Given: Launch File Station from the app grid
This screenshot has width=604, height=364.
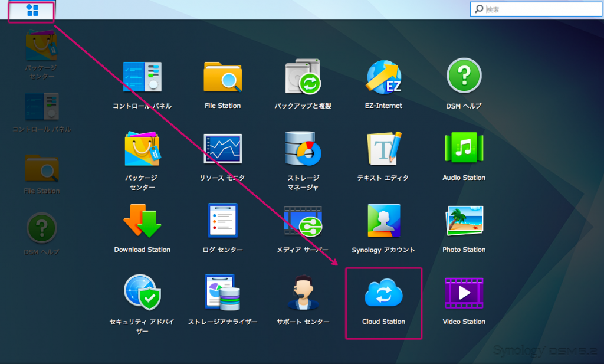Looking at the screenshot, I should tap(222, 77).
